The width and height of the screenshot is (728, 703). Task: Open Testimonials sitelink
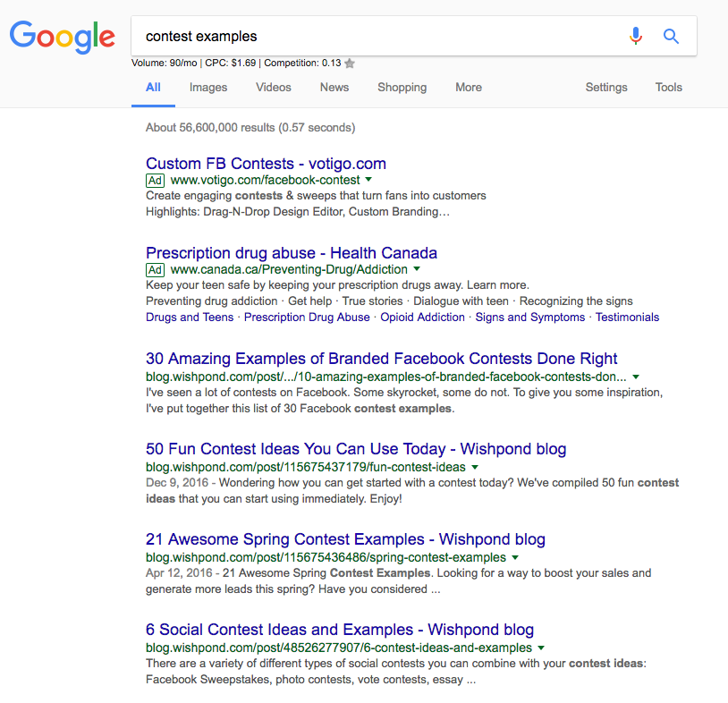click(x=627, y=318)
